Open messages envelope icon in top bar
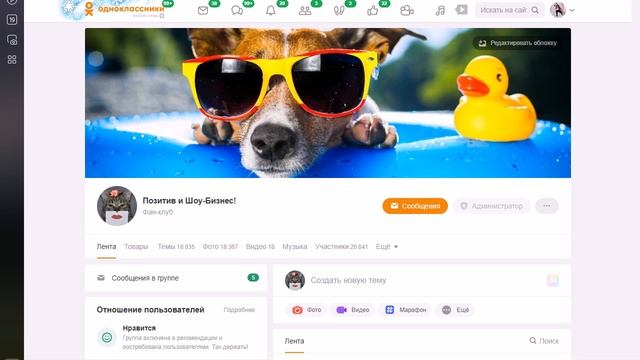 [203, 11]
